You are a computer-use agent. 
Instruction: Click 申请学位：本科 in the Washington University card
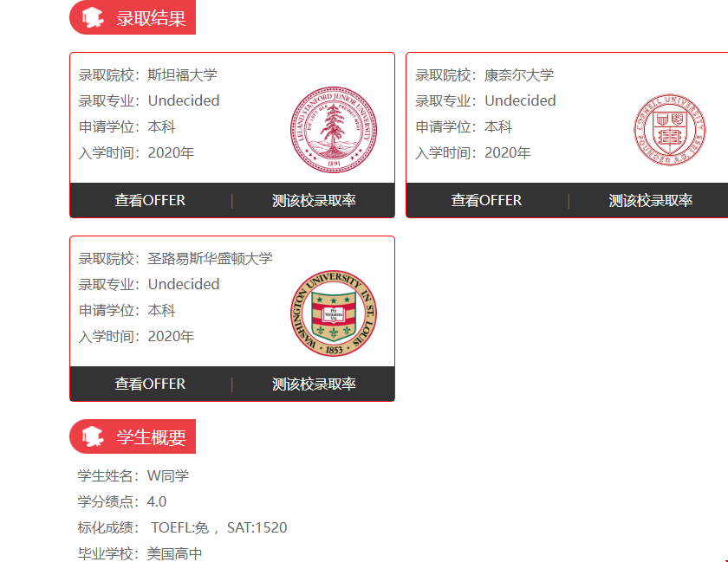[127, 311]
